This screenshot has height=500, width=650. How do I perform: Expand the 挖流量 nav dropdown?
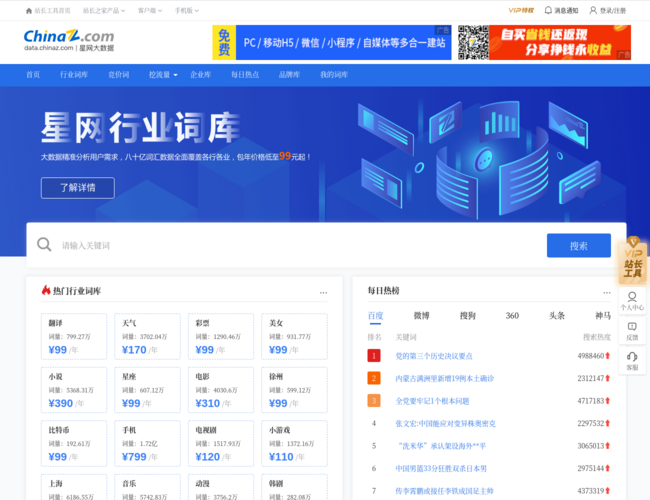[x=163, y=75]
